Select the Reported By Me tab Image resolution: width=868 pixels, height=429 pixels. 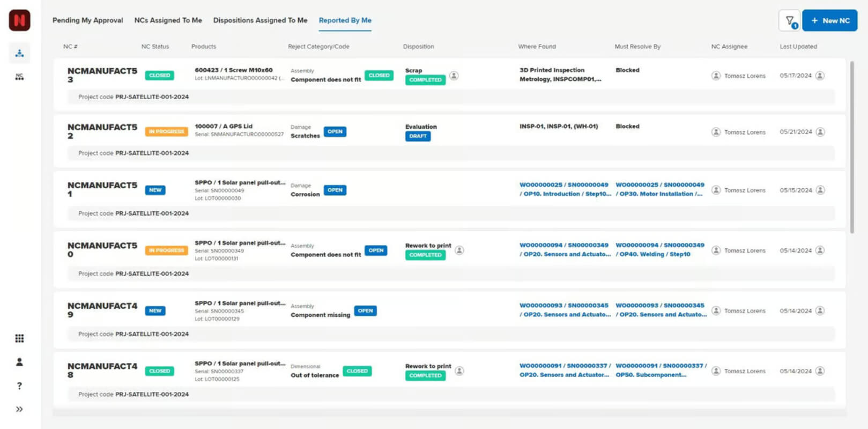[345, 20]
